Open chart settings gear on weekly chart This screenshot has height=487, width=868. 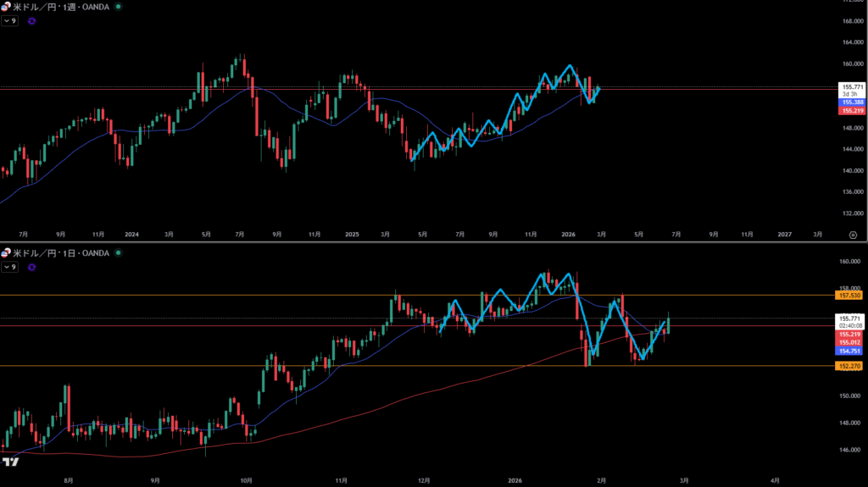pos(853,234)
